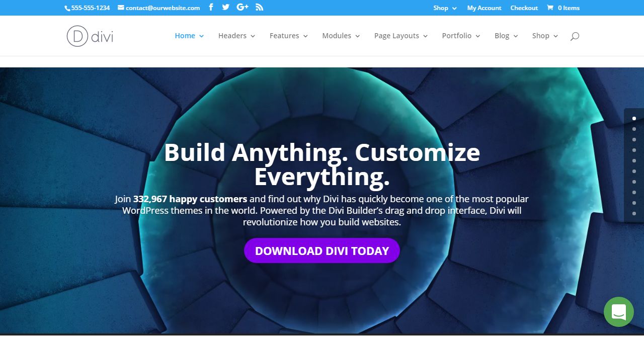
Task: Open the search magnifier icon in header
Action: click(x=575, y=36)
